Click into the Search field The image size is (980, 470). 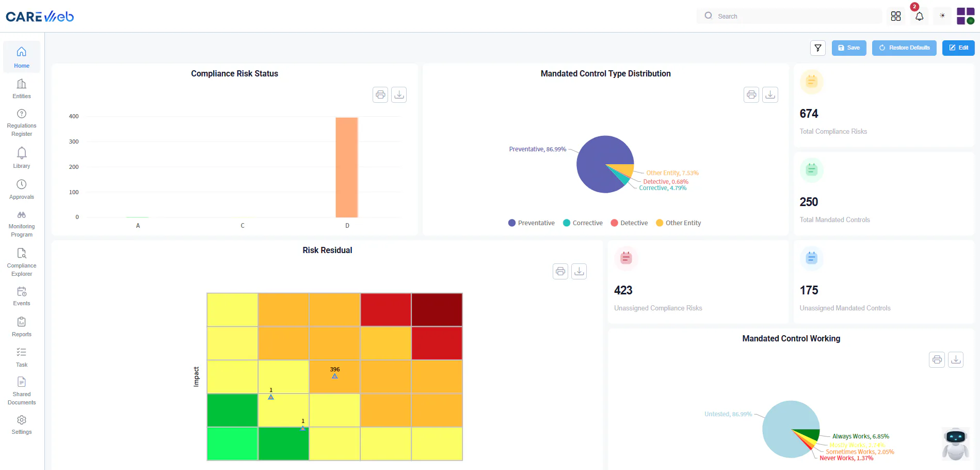pyautogui.click(x=790, y=16)
